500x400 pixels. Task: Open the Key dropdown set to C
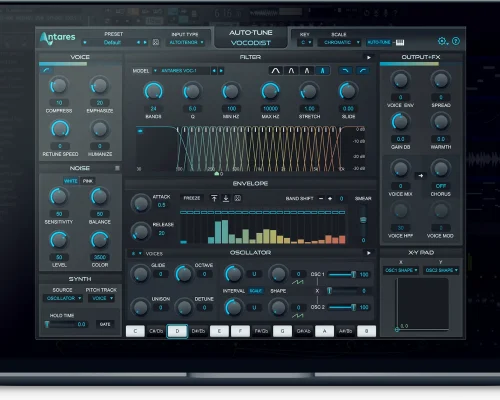305,42
